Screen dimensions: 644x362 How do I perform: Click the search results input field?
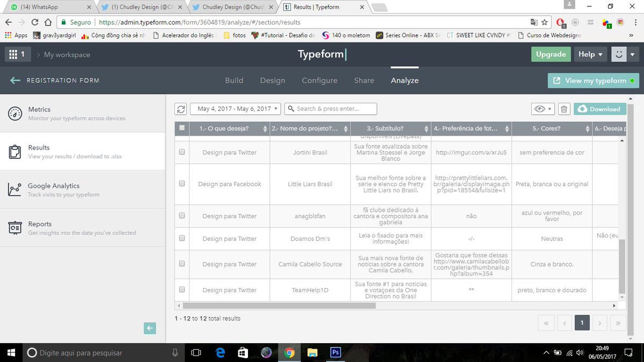click(331, 109)
